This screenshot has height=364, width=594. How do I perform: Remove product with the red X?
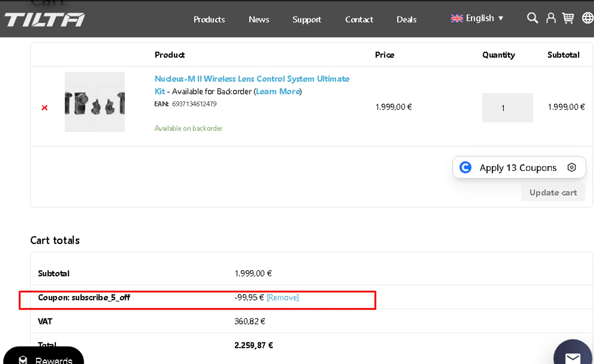click(44, 108)
